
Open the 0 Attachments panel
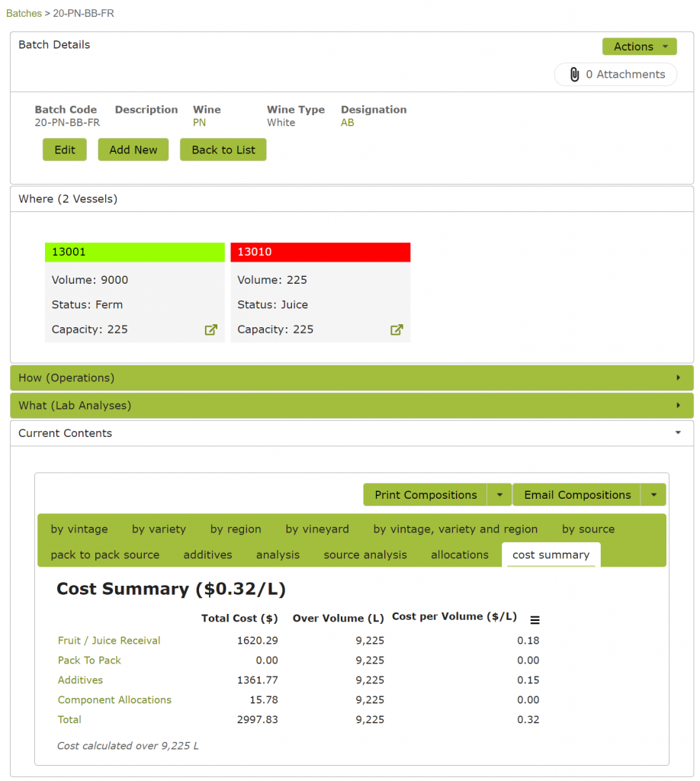click(615, 74)
